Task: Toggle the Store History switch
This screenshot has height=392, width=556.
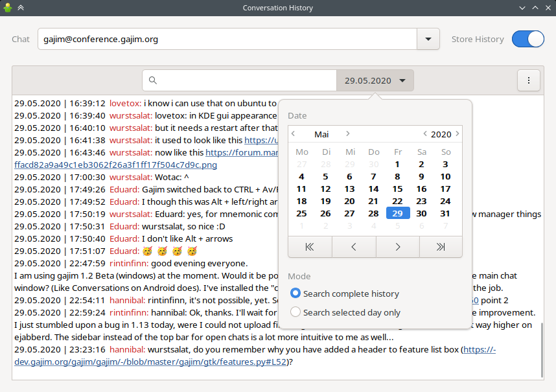Action: (527, 39)
